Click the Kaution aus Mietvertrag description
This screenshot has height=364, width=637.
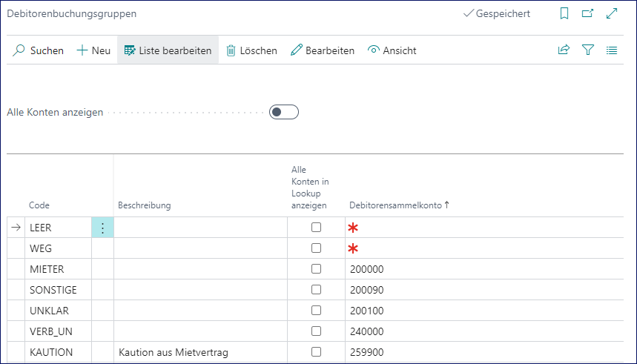[173, 352]
